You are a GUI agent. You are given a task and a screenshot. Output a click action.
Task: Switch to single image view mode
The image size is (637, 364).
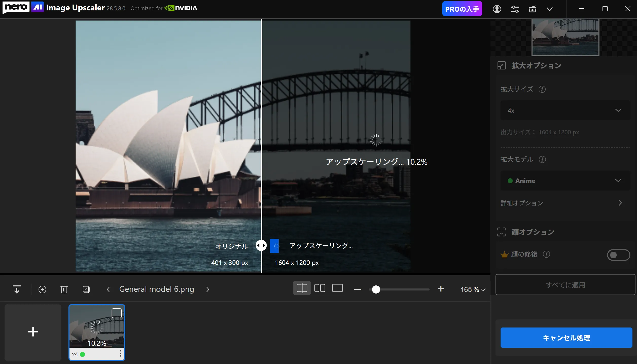tap(337, 288)
